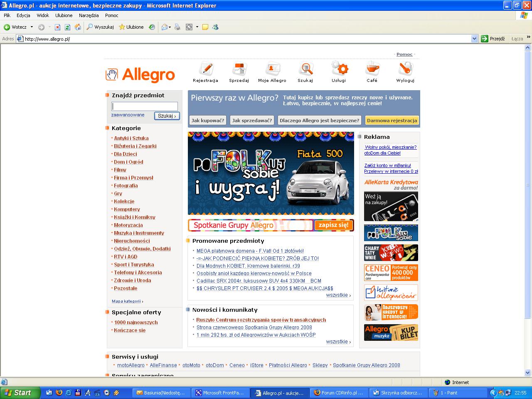Click the Fiat 500 poFOLKuj banner
The width and height of the screenshot is (532, 399).
pyautogui.click(x=271, y=173)
